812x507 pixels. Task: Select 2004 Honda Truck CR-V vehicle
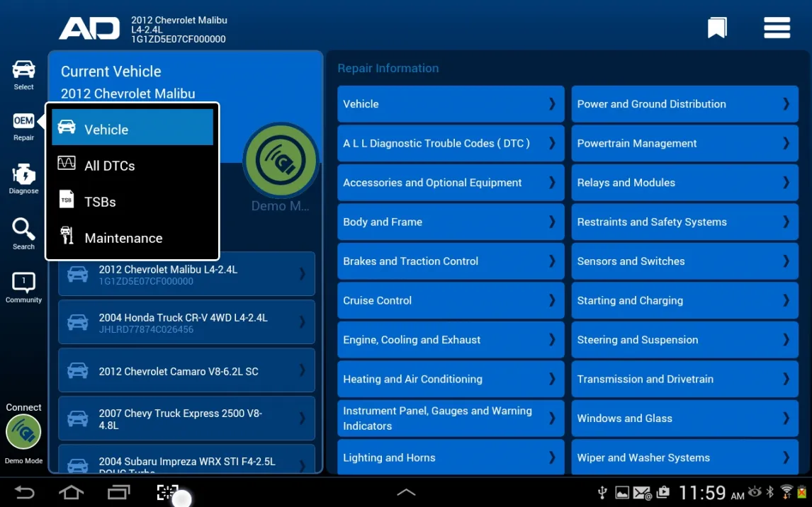coord(186,322)
